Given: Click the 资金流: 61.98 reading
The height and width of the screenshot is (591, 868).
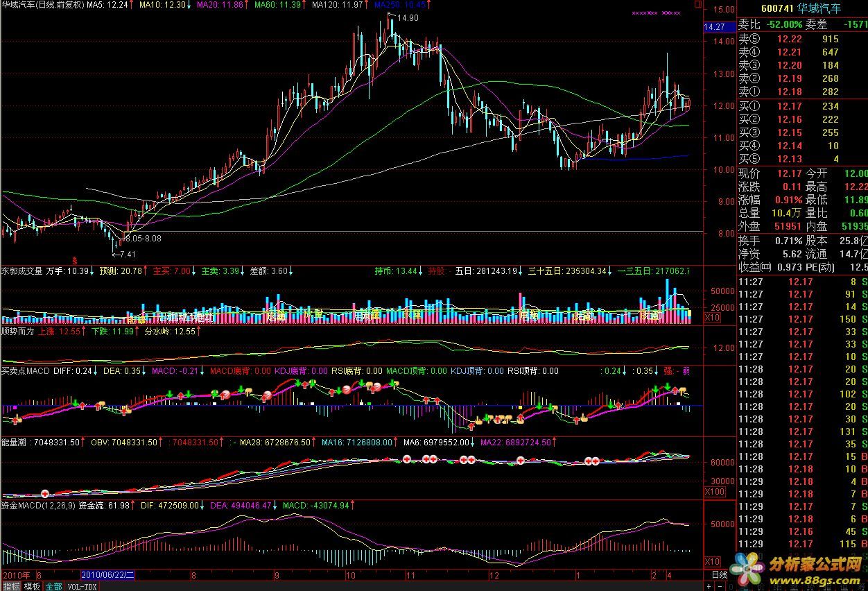Looking at the screenshot, I should [104, 506].
